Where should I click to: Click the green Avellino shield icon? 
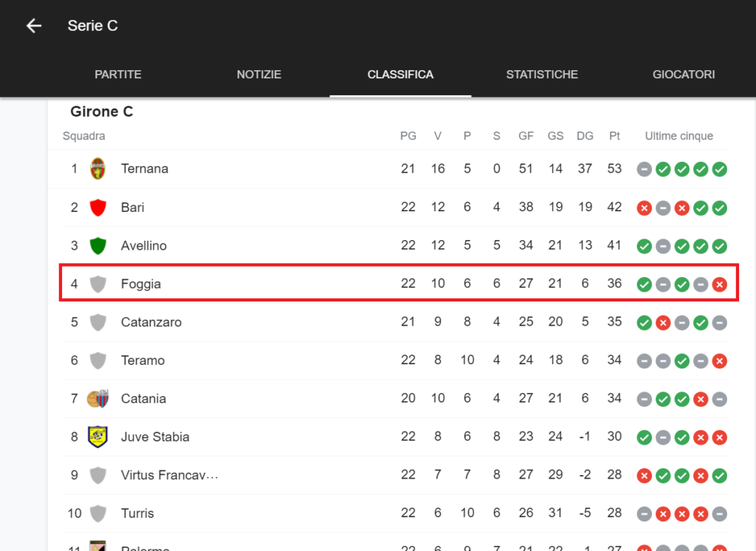pos(97,246)
